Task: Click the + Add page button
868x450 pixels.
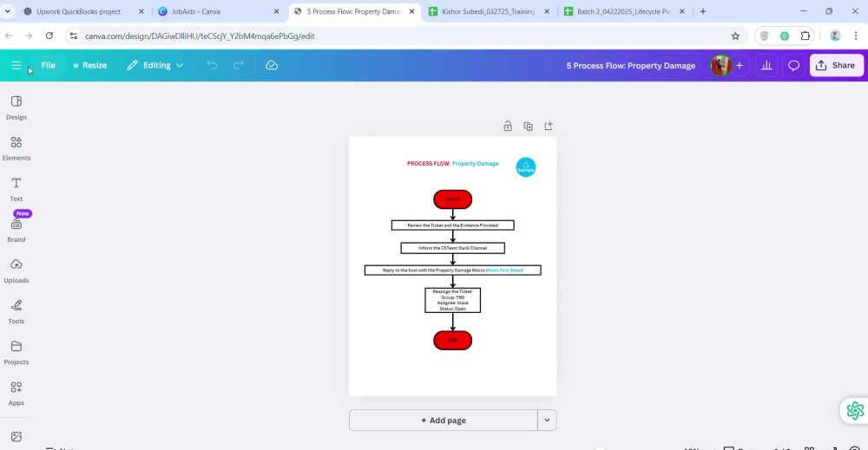Action: [x=444, y=421]
